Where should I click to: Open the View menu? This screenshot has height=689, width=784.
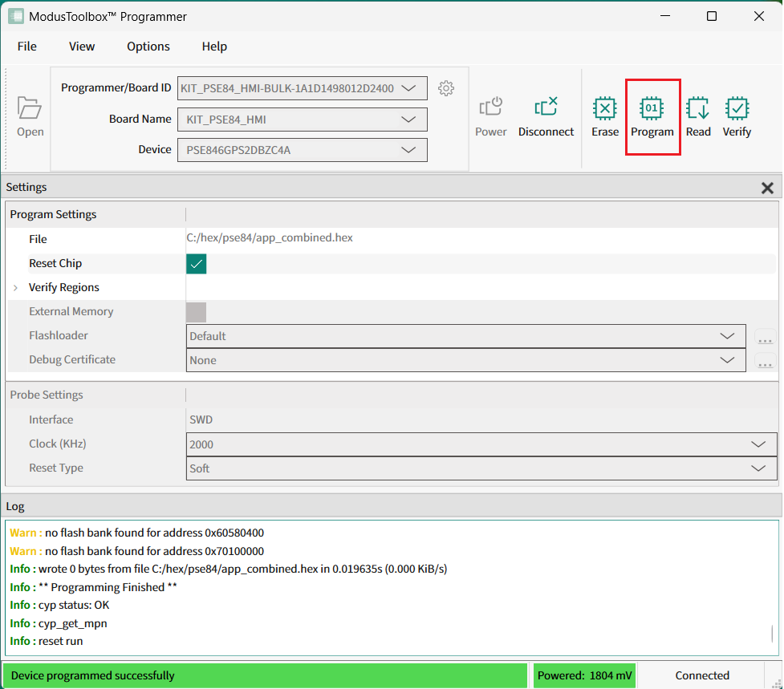(x=82, y=47)
